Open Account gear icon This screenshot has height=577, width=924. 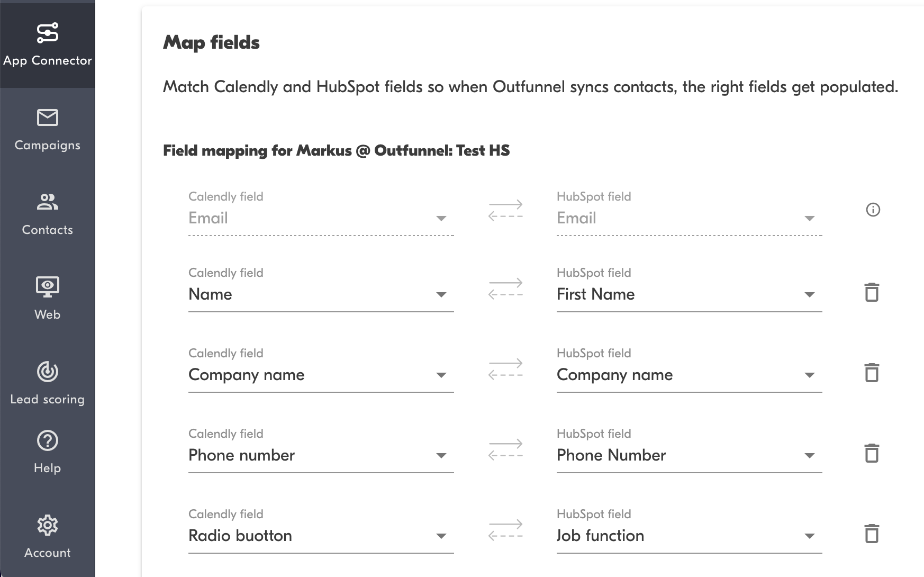coord(47,525)
